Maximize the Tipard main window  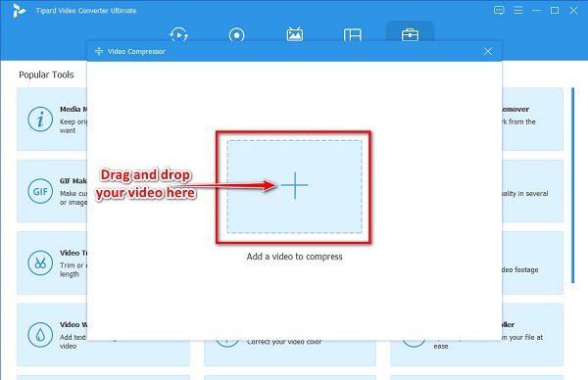click(x=555, y=10)
